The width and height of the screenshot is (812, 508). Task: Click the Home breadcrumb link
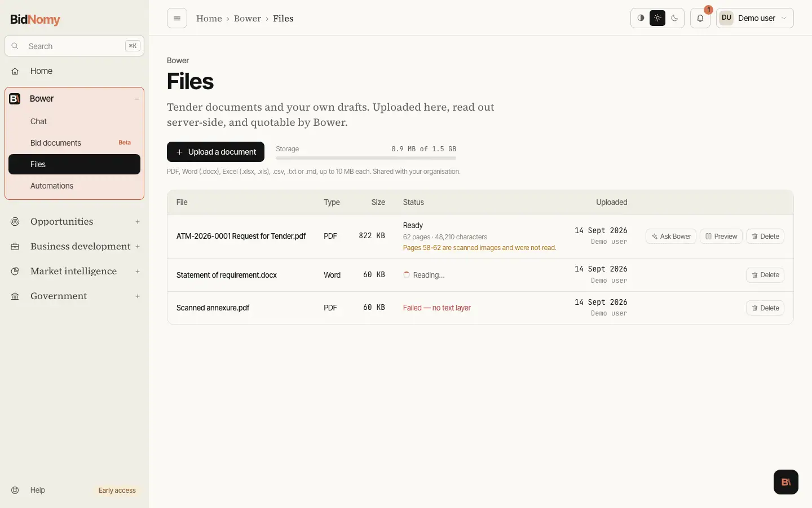[x=209, y=19]
